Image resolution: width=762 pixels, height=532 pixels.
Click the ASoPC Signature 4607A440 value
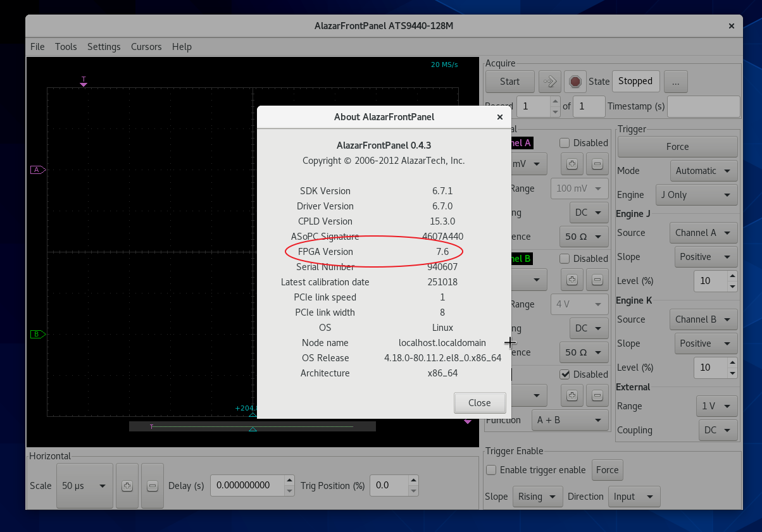pyautogui.click(x=442, y=237)
